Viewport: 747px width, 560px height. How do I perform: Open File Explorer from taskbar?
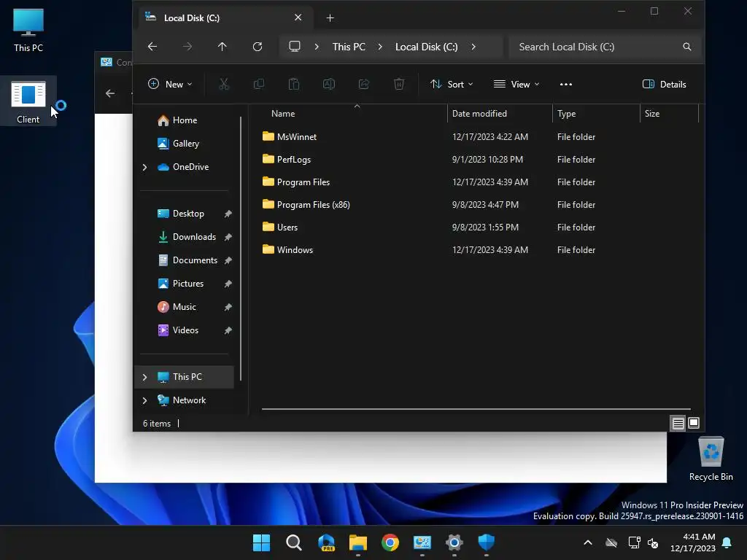coord(357,542)
